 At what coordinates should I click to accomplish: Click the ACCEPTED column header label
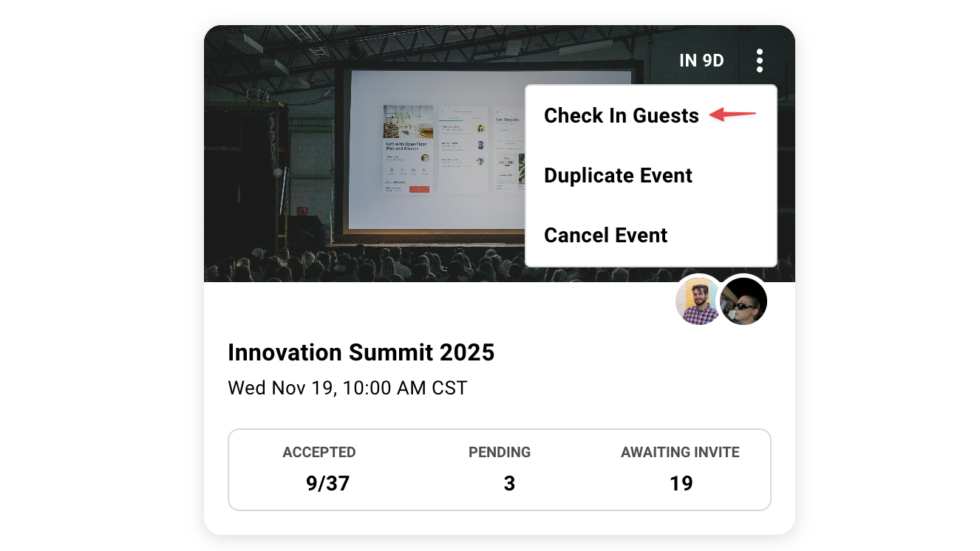click(x=319, y=452)
